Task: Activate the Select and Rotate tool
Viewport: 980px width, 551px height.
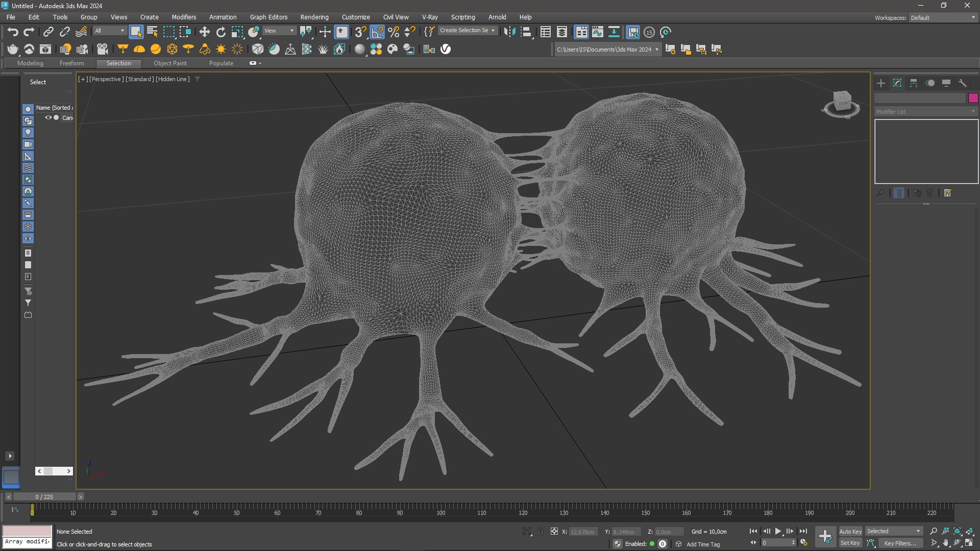Action: coord(220,32)
